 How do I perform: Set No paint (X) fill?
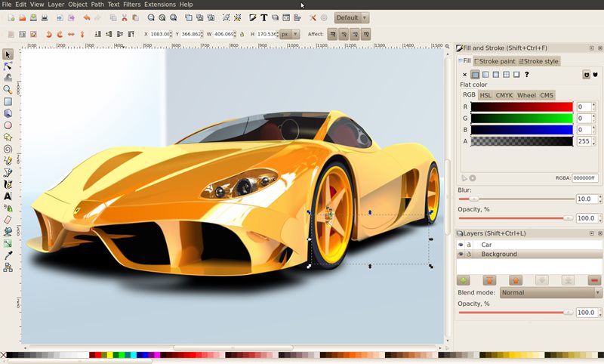pos(465,75)
